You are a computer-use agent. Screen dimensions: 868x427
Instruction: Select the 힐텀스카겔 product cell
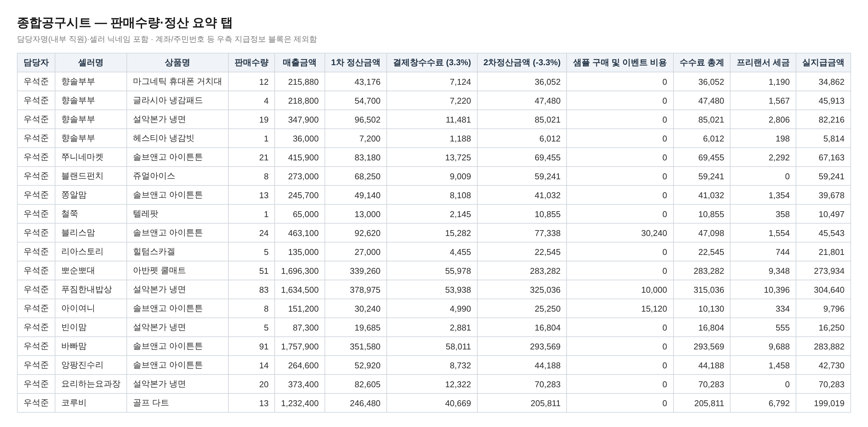(178, 251)
